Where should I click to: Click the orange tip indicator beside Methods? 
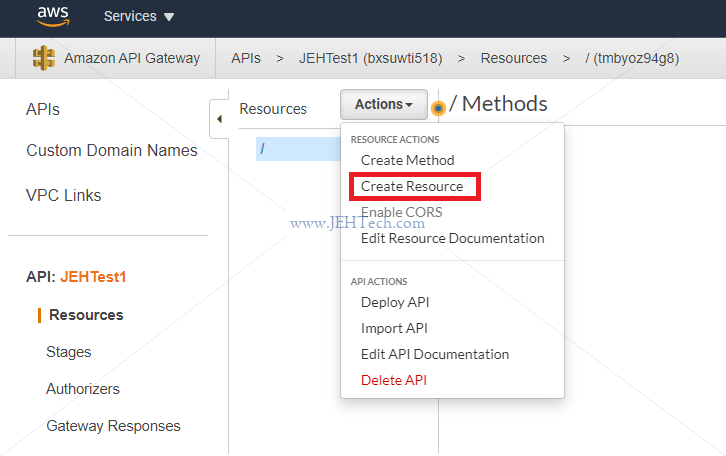438,108
